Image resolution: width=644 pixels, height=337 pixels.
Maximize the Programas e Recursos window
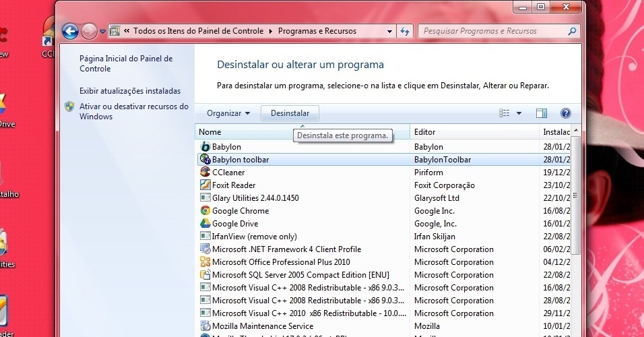tap(541, 7)
